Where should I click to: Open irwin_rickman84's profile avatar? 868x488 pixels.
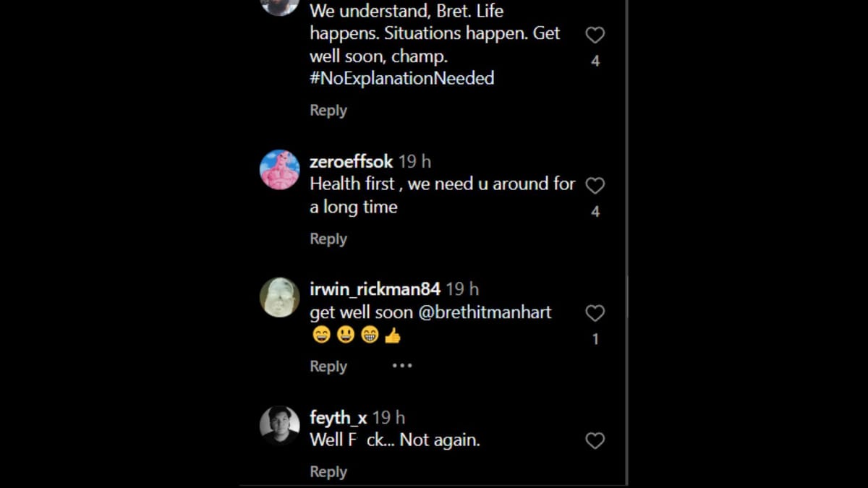(x=279, y=297)
